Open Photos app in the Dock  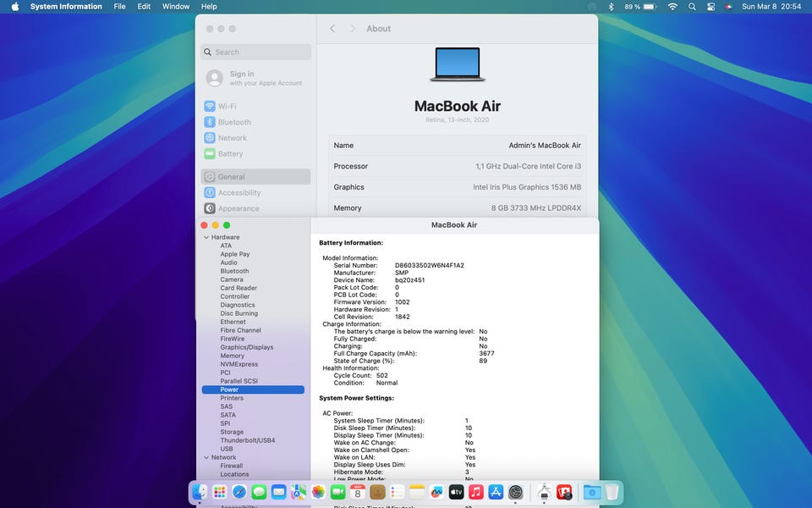[x=318, y=491]
